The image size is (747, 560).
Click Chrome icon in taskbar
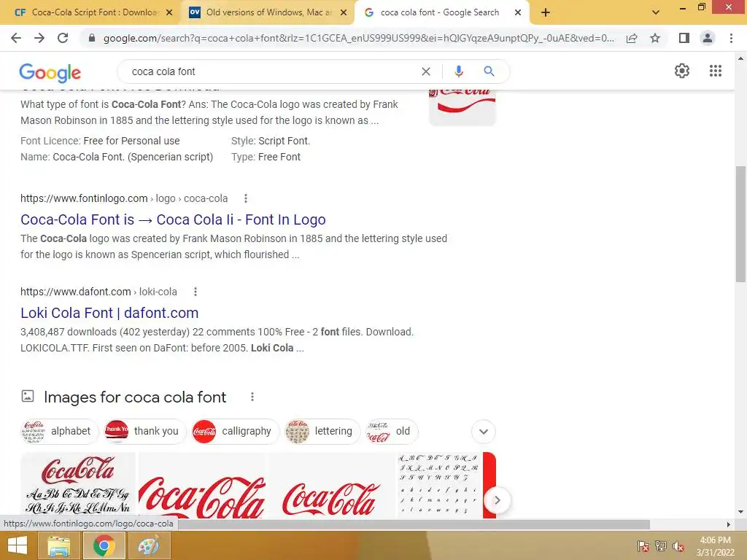[x=104, y=545]
